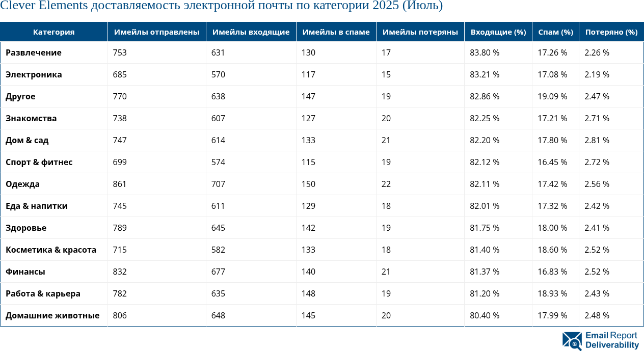Viewport: 644px width, 351px height.
Task: Click lost count 22 in Одежда row
Action: (x=386, y=184)
